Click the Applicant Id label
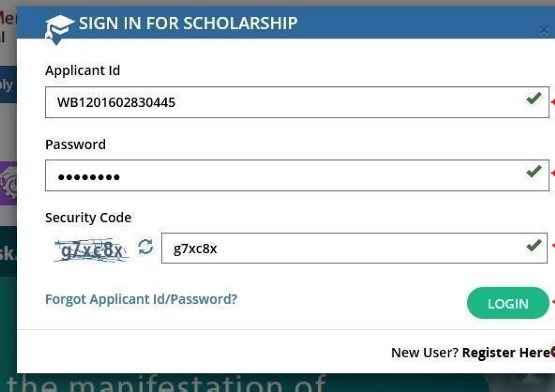Viewport: 555px width, 392px height. 82,70
